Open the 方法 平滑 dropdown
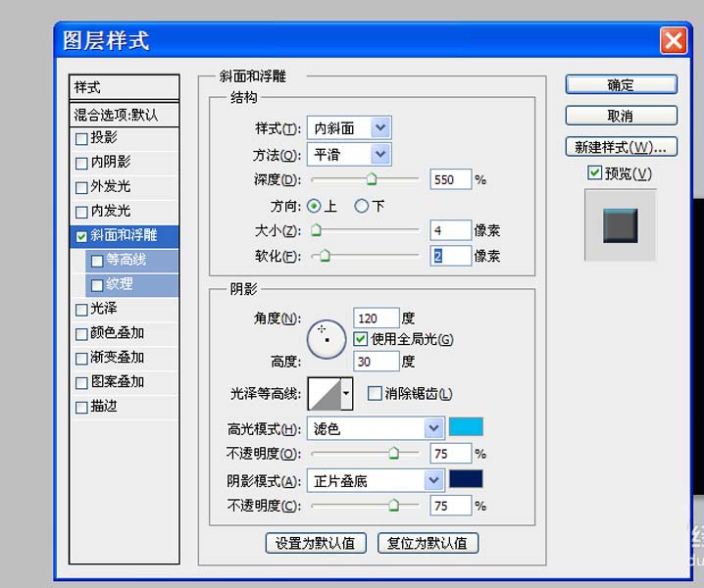Viewport: 704px width, 588px height. pos(380,155)
